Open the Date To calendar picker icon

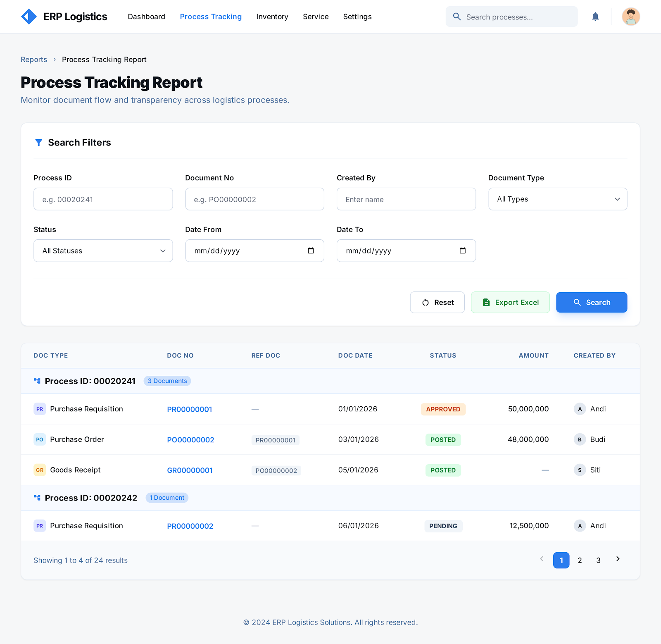click(462, 250)
